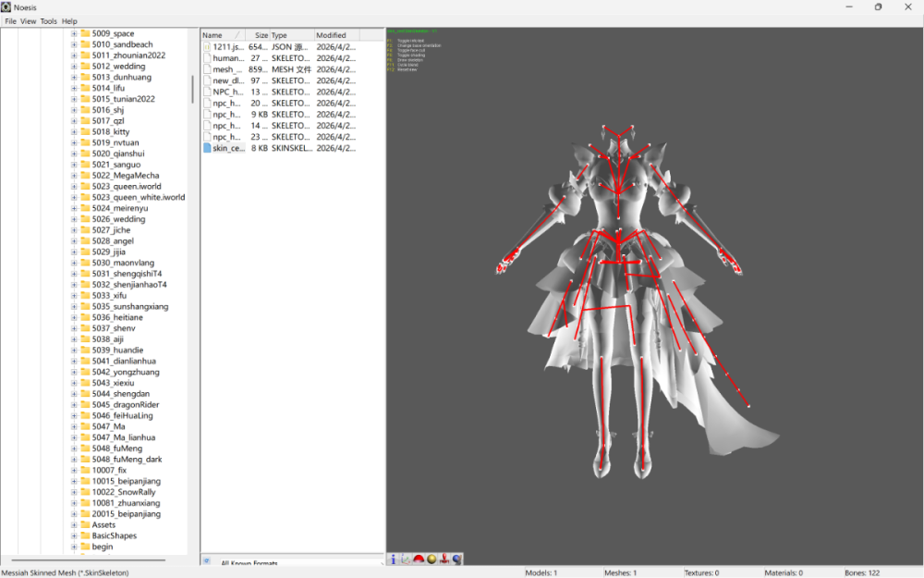924x578 pixels.
Task: Select the skin_ce SKINSKEL file icon
Action: pyautogui.click(x=207, y=148)
